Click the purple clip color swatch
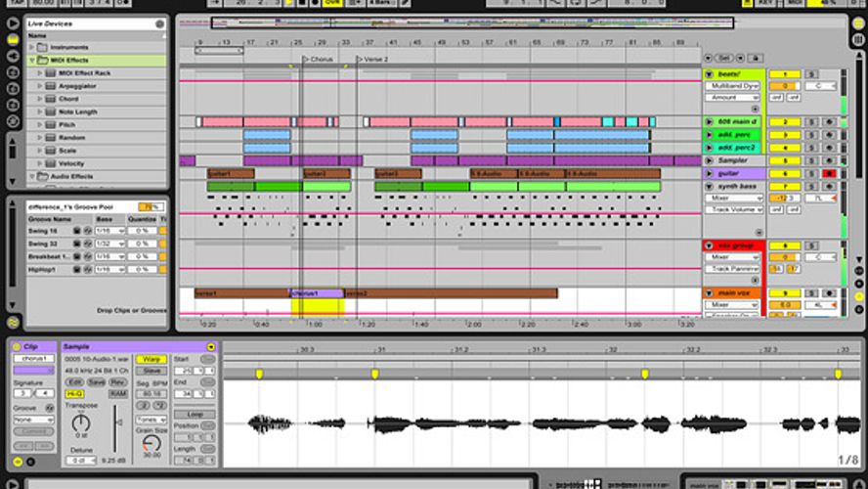Screen dimensions: 868x489 [34, 370]
